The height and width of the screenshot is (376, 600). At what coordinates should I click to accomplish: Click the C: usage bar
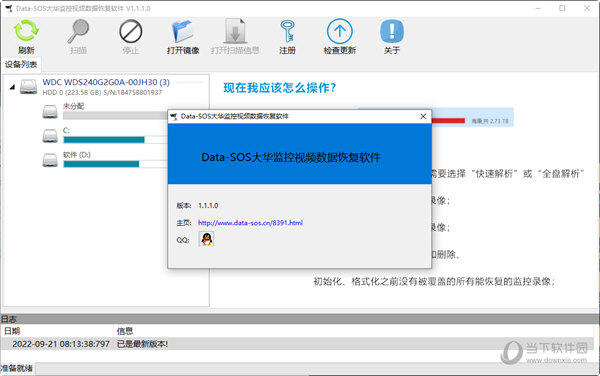coord(115,140)
